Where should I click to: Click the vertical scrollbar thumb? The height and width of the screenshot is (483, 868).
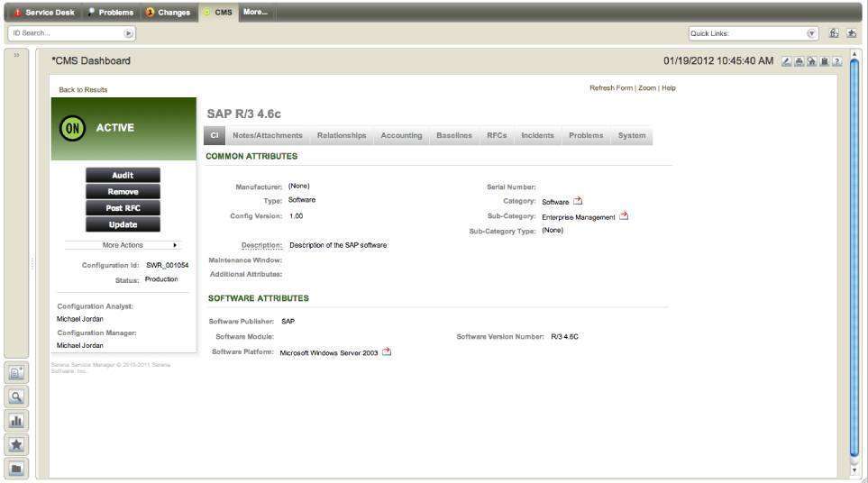(854, 257)
